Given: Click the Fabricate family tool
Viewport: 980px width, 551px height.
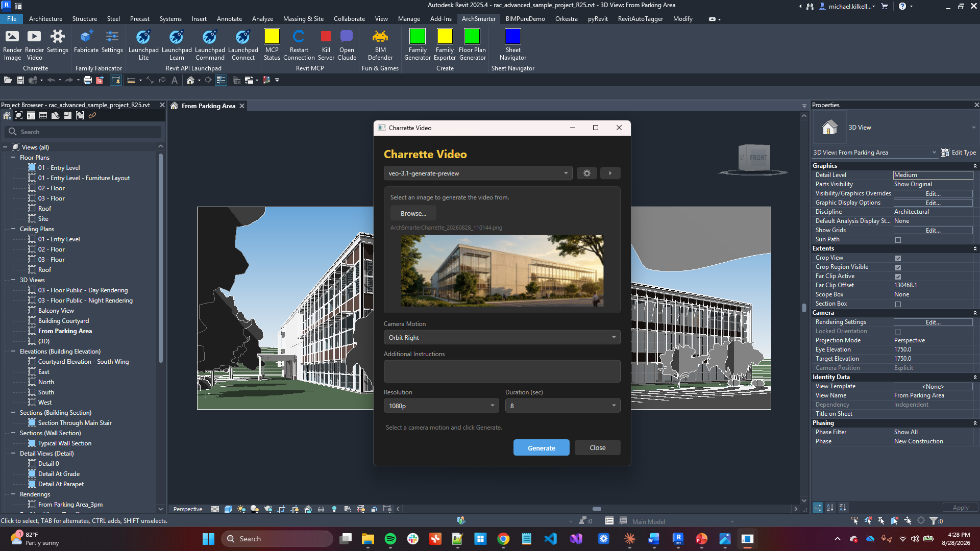Looking at the screenshot, I should click(x=86, y=42).
